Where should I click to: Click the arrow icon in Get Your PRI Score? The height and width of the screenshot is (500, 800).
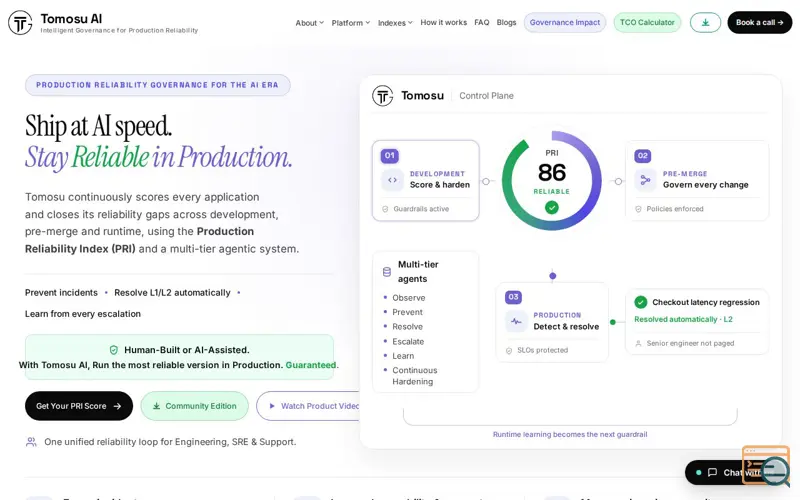(117, 406)
